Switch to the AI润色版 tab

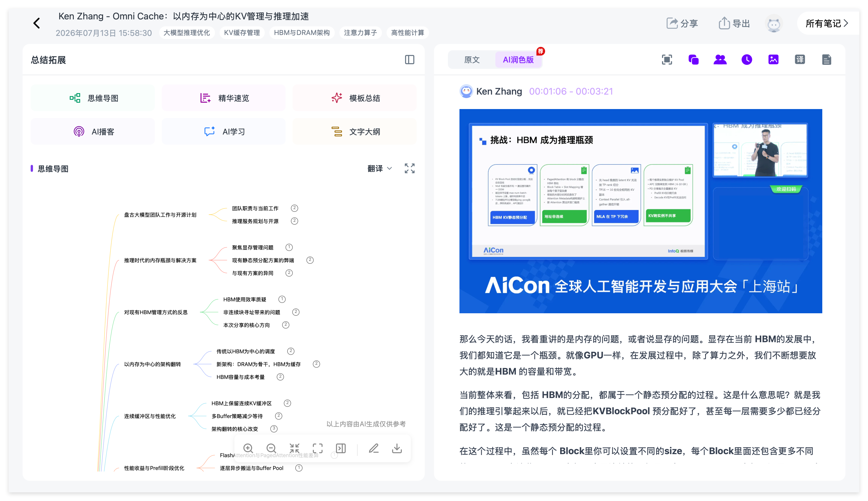click(x=518, y=60)
